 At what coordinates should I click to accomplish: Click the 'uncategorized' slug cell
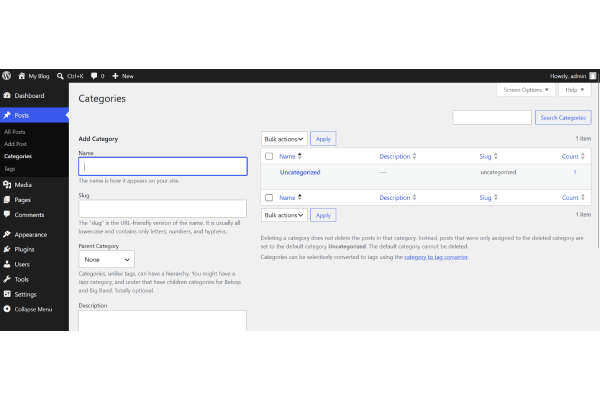pos(498,172)
